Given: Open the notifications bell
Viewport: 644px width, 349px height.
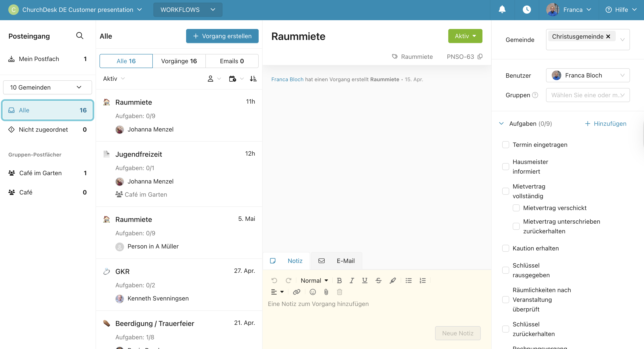Looking at the screenshot, I should [x=502, y=9].
